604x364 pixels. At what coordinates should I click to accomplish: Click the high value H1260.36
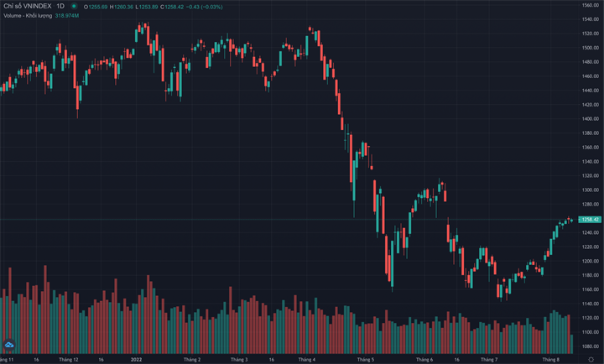pyautogui.click(x=122, y=7)
